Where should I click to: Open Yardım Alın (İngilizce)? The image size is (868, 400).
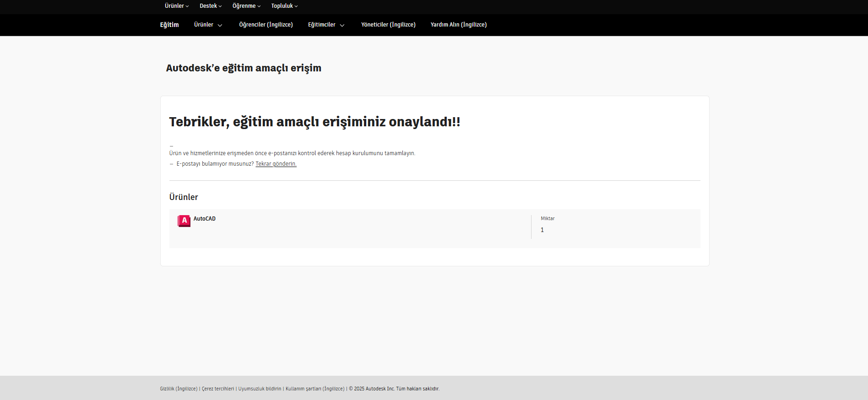click(459, 25)
